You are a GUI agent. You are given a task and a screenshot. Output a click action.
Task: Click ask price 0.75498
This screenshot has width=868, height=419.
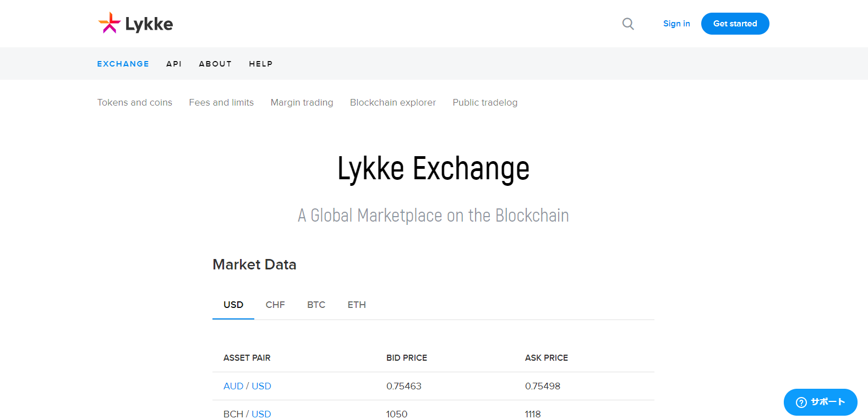point(543,386)
